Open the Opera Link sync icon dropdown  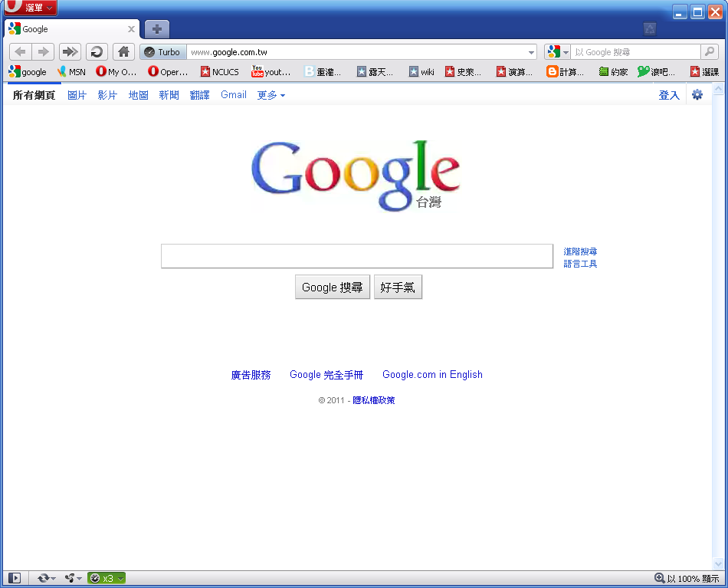click(47, 578)
